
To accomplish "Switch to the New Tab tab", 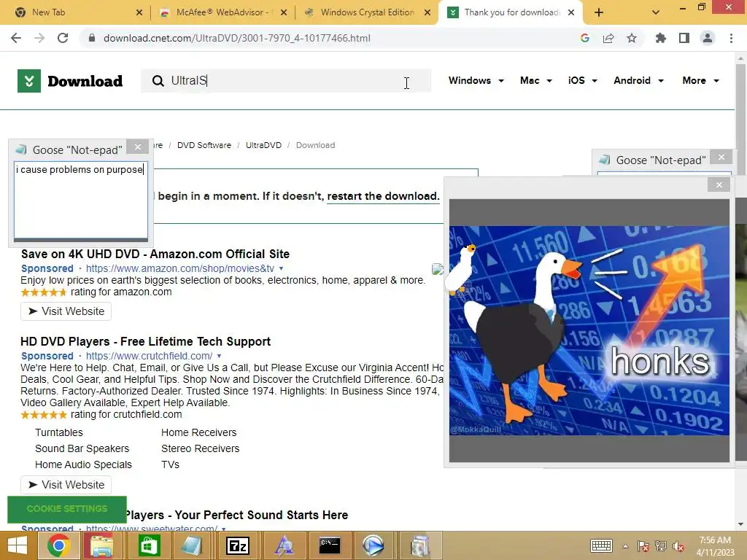I will tap(76, 12).
